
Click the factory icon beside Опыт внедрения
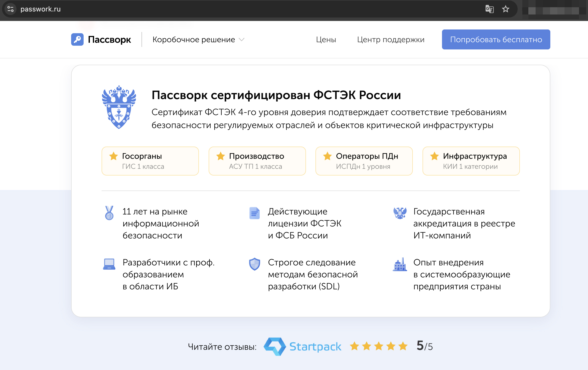400,264
